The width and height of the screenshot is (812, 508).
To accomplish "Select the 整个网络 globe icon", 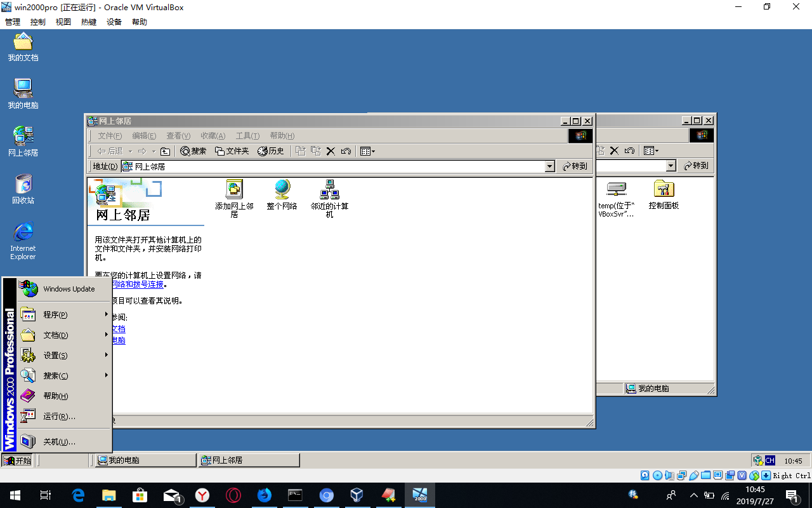I will click(x=282, y=194).
